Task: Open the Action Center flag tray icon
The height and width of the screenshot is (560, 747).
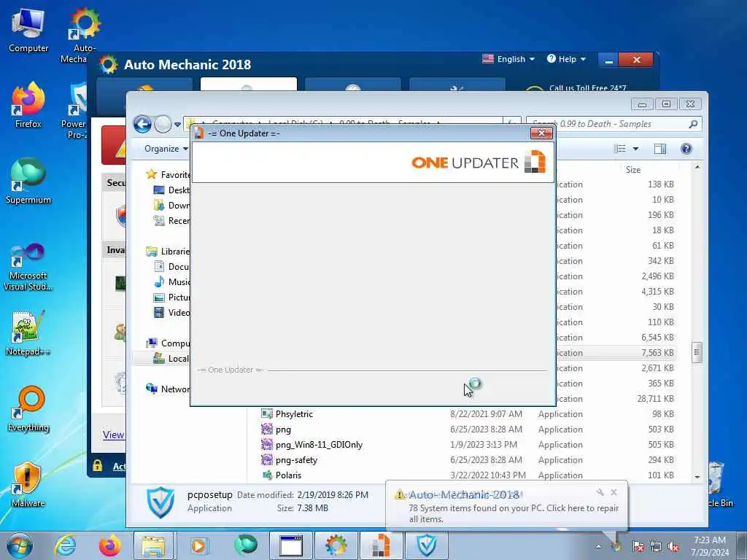Action: (x=638, y=546)
